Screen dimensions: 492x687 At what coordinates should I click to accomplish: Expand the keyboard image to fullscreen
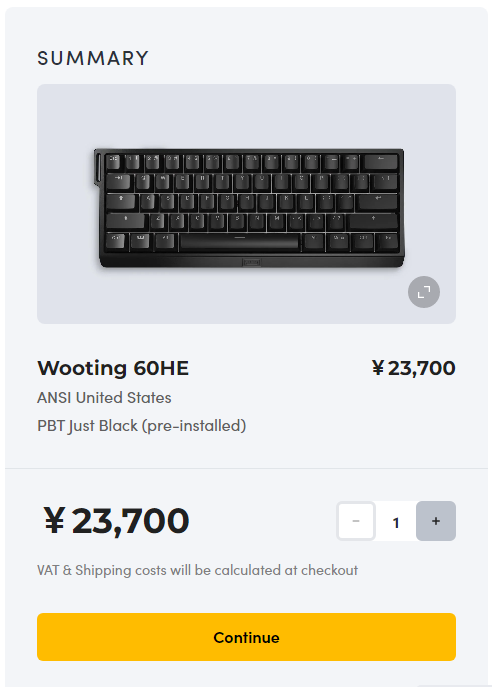pos(424,292)
